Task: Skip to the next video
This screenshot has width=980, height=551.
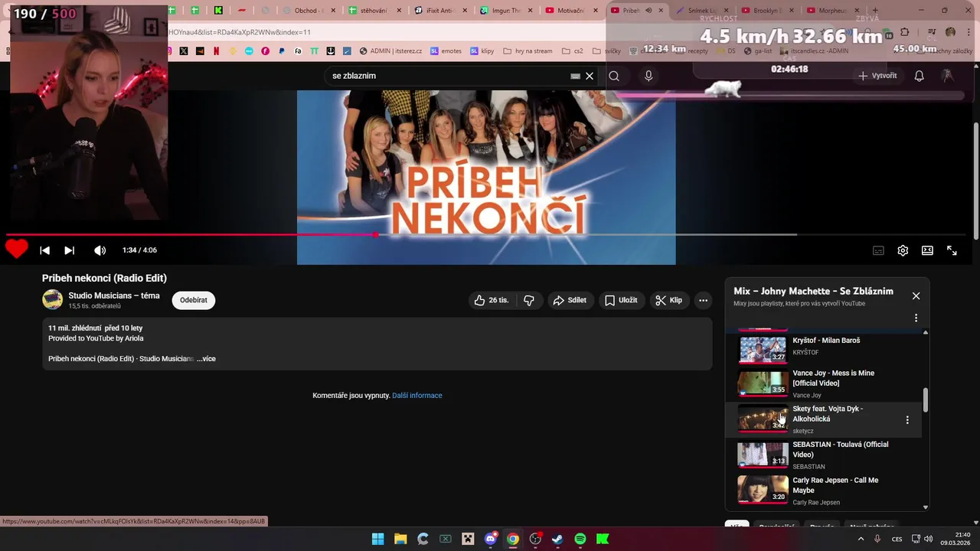Action: point(70,250)
